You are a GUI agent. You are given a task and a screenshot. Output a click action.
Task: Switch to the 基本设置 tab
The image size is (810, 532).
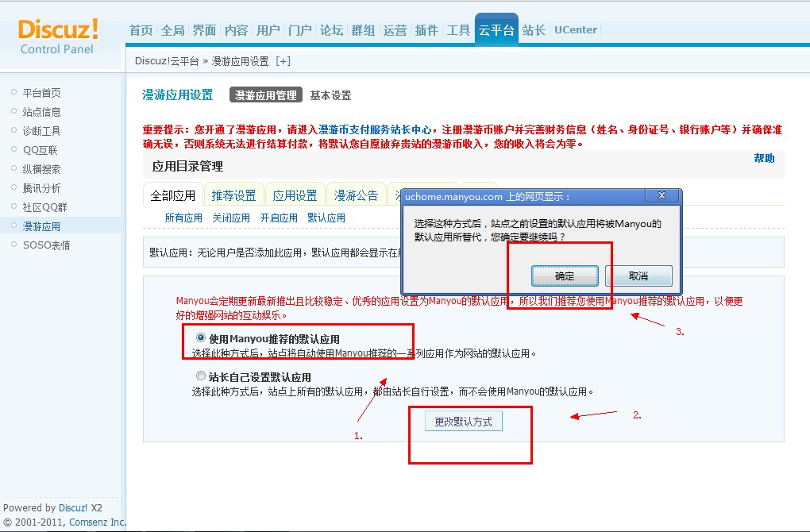point(330,95)
